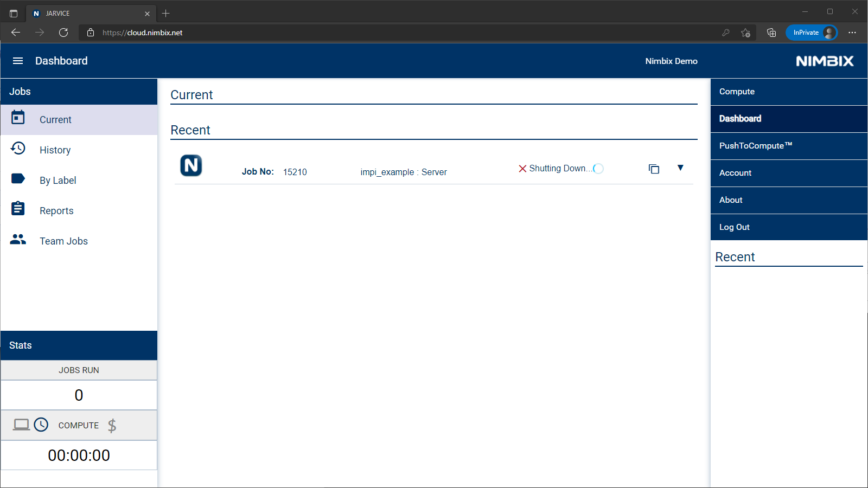Click the By Label tag icon
Image resolution: width=868 pixels, height=488 pixels.
coord(18,178)
